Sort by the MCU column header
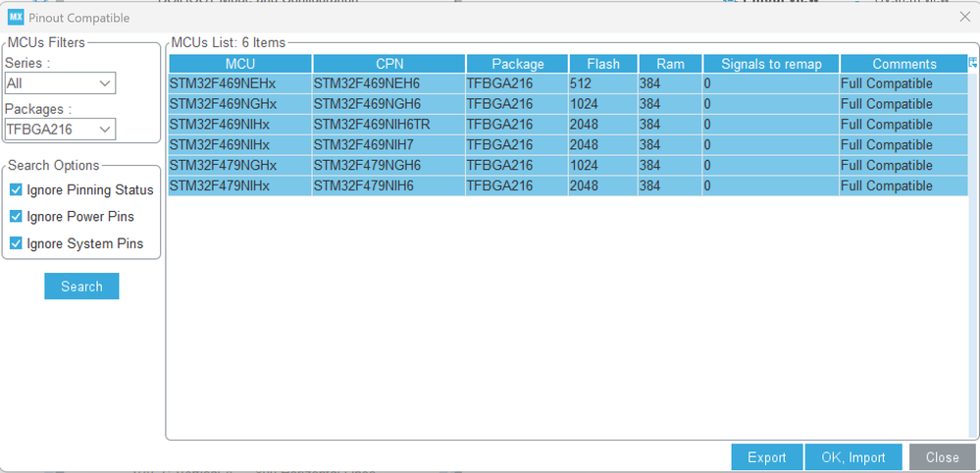Screen dimensions: 980x473 pos(240,64)
